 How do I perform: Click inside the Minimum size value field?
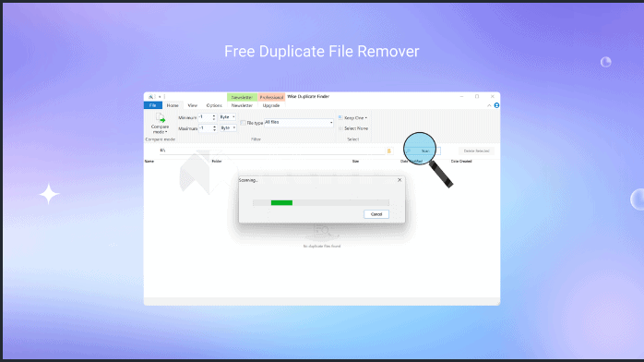tap(205, 117)
